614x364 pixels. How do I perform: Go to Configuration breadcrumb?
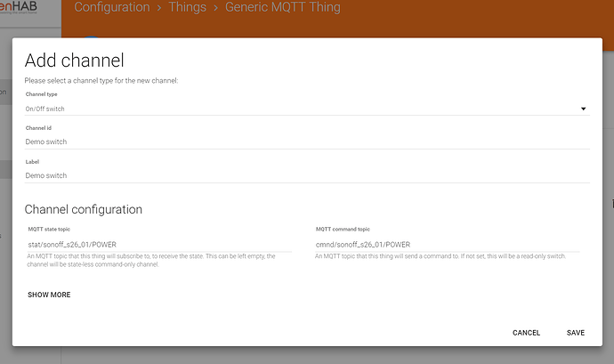tap(112, 7)
